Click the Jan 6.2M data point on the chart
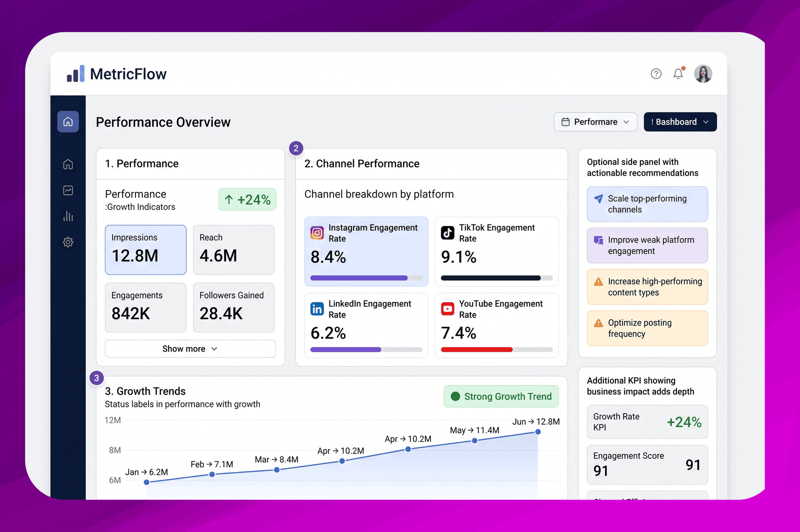The width and height of the screenshot is (800, 532). 146,482
